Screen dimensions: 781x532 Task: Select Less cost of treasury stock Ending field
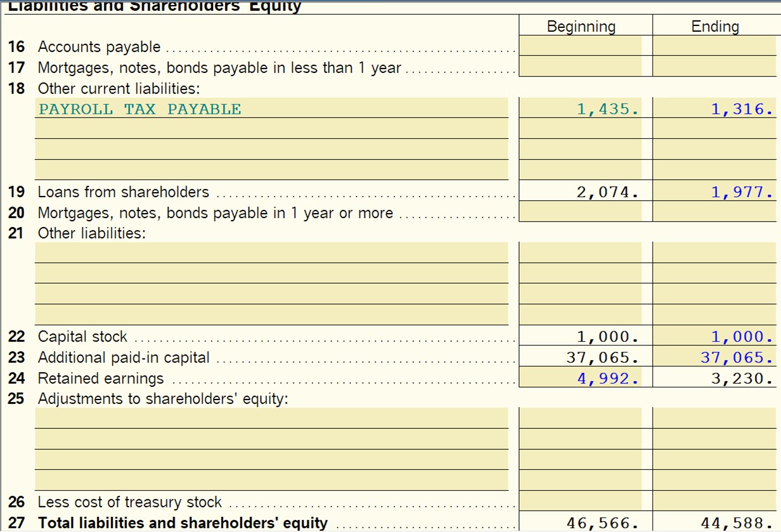[x=714, y=502]
